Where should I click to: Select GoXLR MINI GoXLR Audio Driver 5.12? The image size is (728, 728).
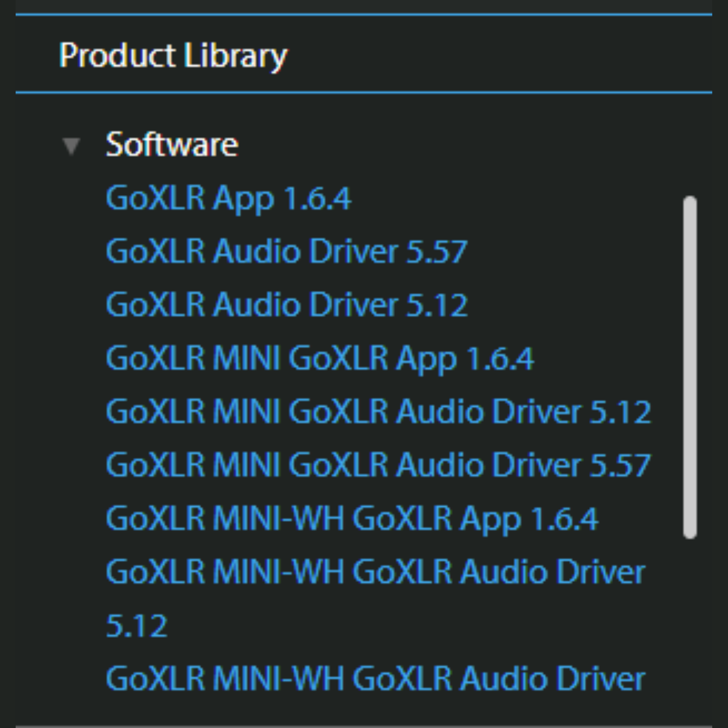coord(378,411)
